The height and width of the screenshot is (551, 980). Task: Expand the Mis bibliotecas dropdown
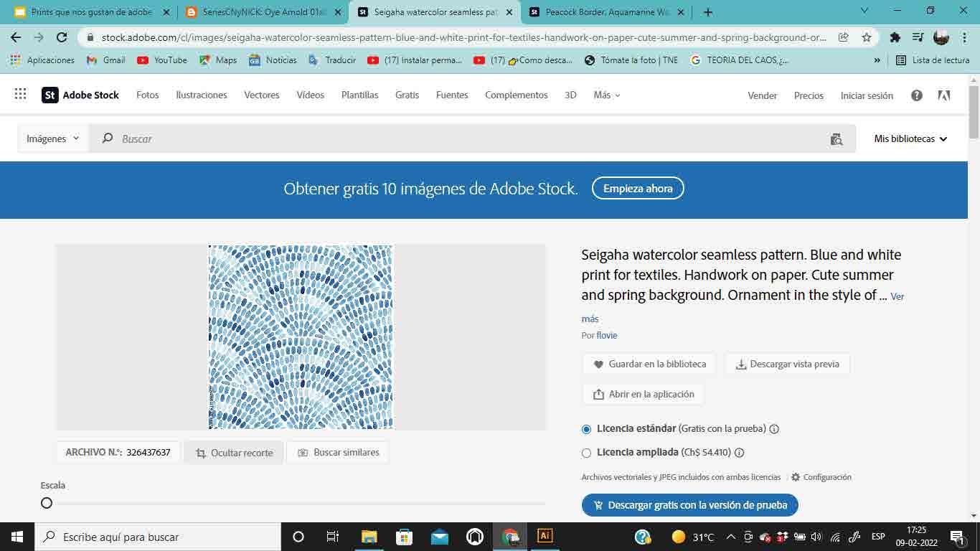[910, 138]
